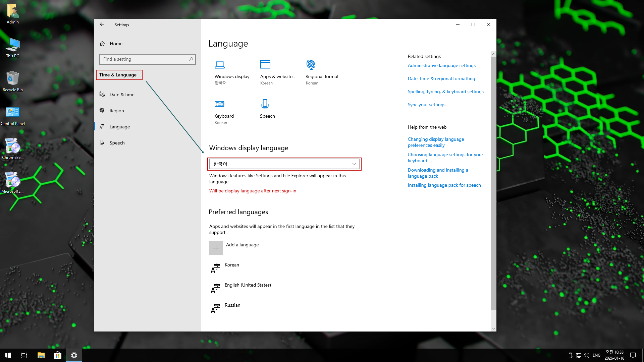Go to Home in Settings sidebar
Viewport: 644px width, 362px height.
116,44
